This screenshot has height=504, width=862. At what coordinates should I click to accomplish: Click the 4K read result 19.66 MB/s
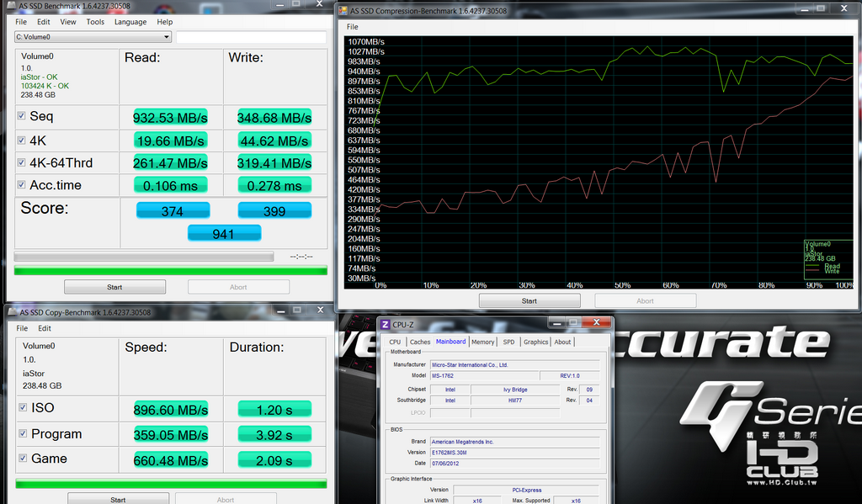(x=170, y=141)
